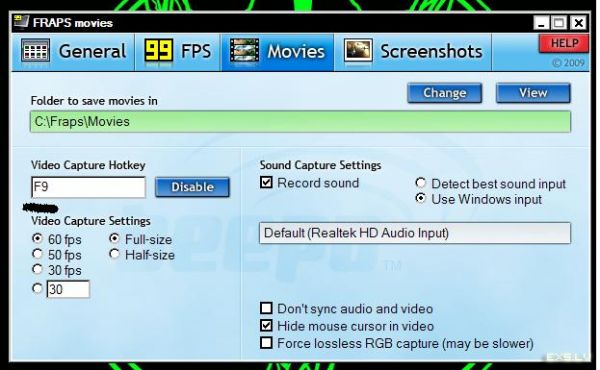Select the 30 fps radio button

37,269
